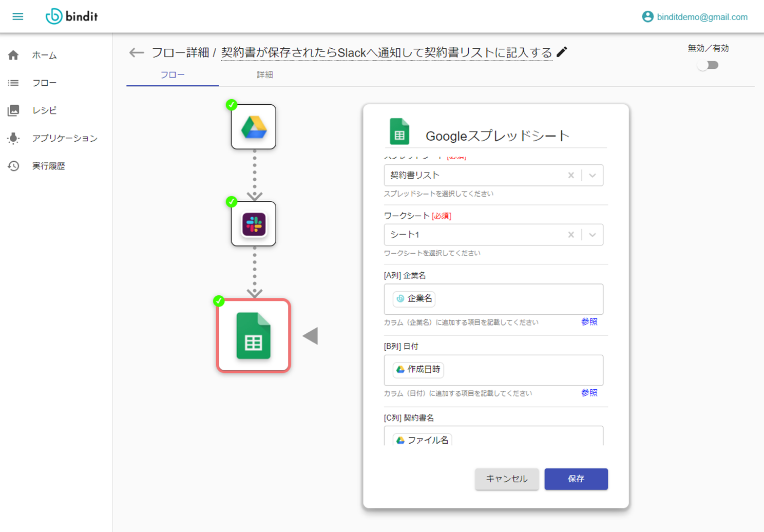Open 参照 link under 企業名 field
764x532 pixels.
pos(589,321)
